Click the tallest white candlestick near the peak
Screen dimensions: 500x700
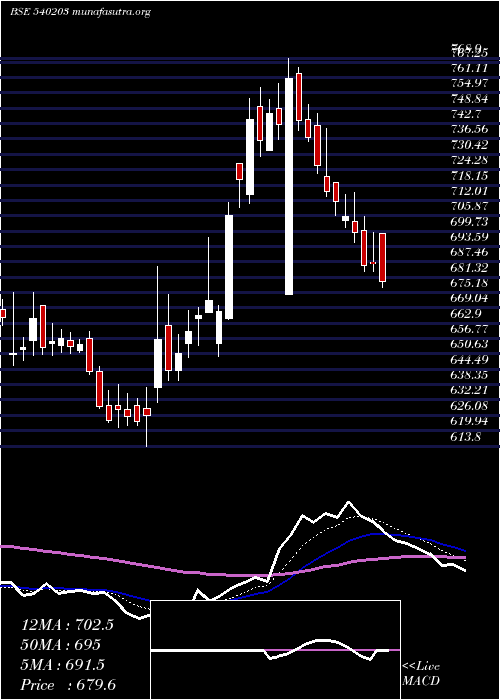pos(289,186)
